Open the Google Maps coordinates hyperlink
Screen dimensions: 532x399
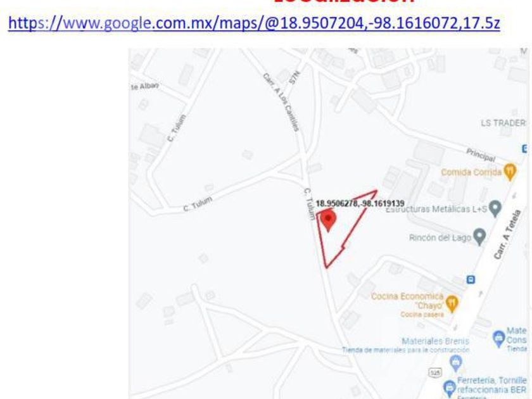coord(254,23)
